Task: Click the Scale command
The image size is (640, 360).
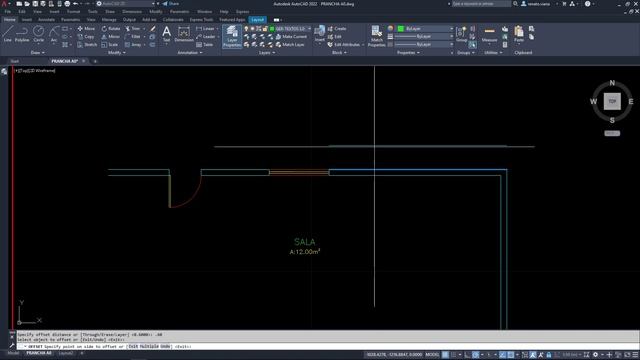Action: click(110, 44)
